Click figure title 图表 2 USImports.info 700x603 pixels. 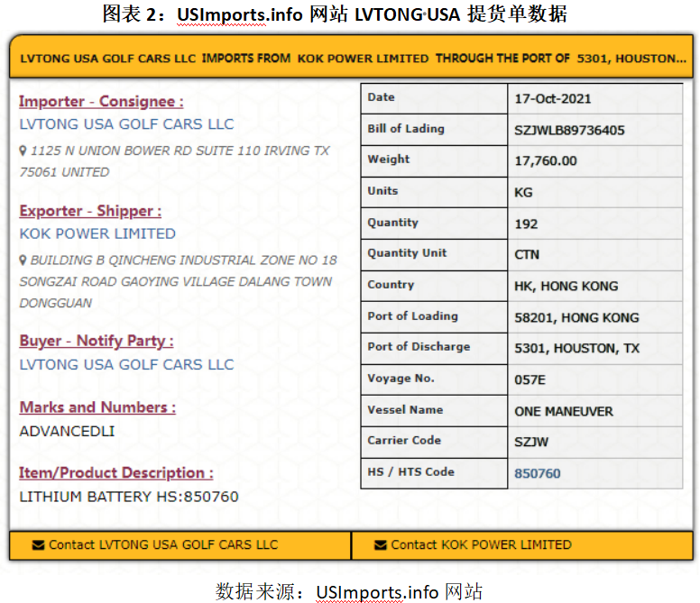tap(335, 14)
